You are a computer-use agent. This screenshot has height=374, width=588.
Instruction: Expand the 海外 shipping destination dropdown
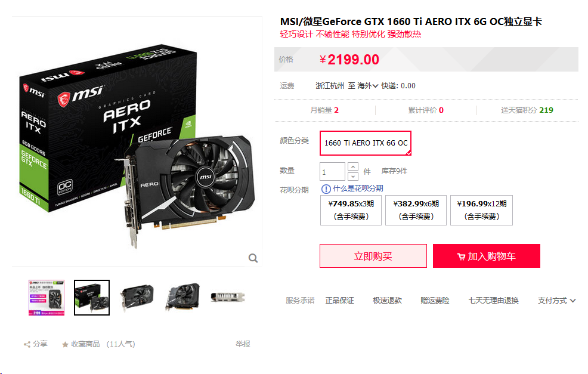pos(367,86)
